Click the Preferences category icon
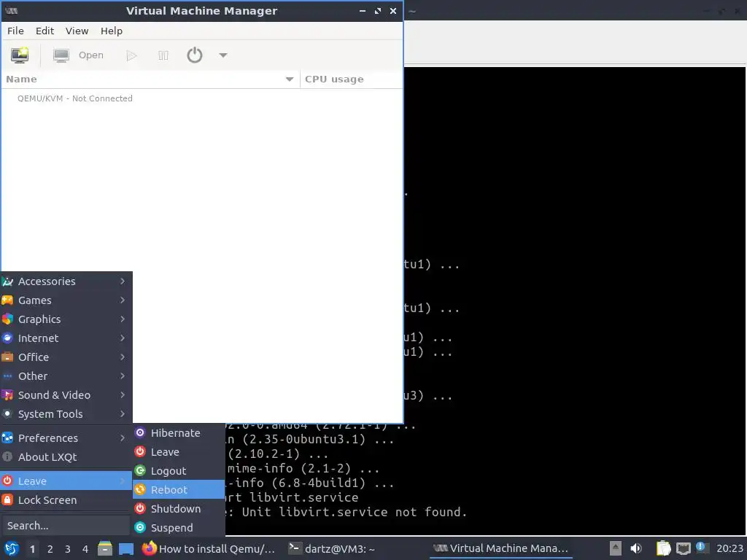747x560 pixels. 7,438
